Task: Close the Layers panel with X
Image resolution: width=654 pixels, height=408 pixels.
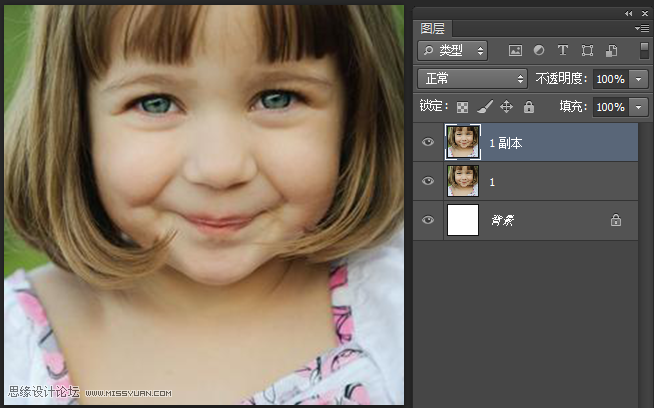Action: (x=645, y=13)
